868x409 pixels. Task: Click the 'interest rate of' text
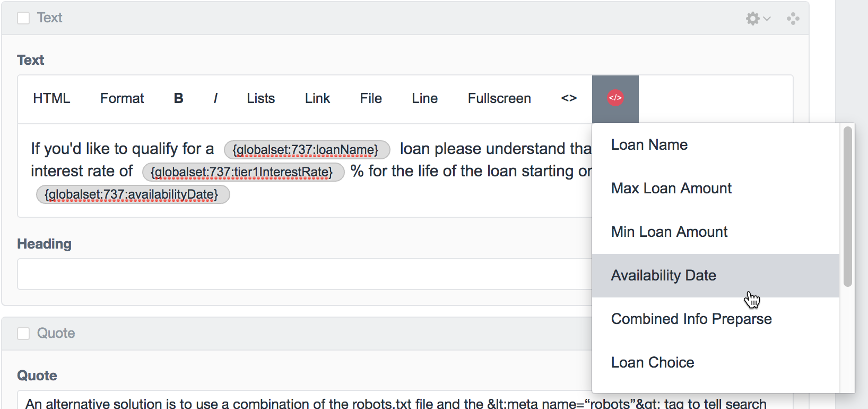tap(82, 171)
